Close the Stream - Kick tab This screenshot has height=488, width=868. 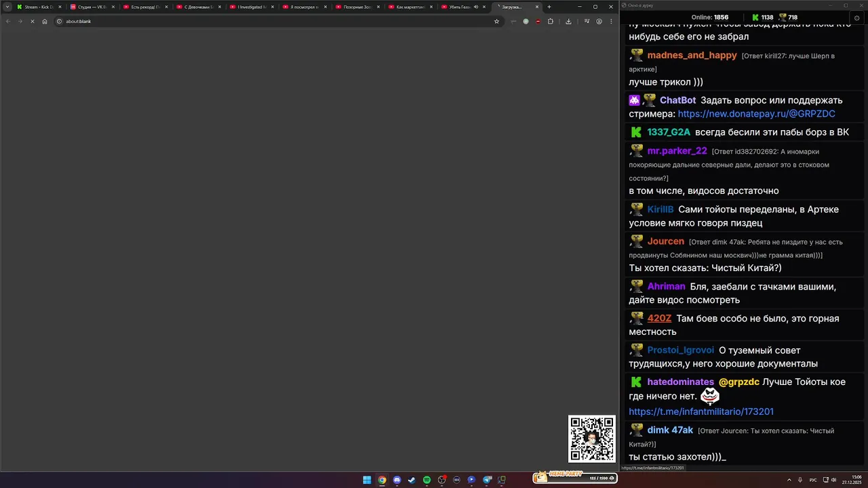[60, 7]
